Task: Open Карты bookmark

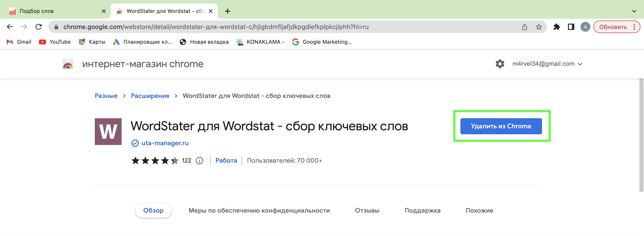Action: click(92, 42)
